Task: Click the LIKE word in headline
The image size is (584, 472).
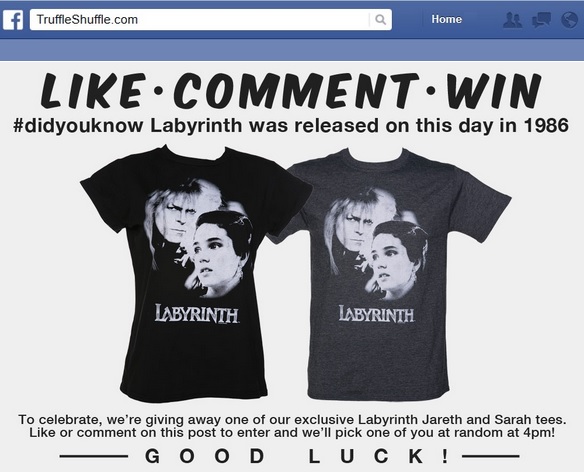Action: pyautogui.click(x=91, y=90)
